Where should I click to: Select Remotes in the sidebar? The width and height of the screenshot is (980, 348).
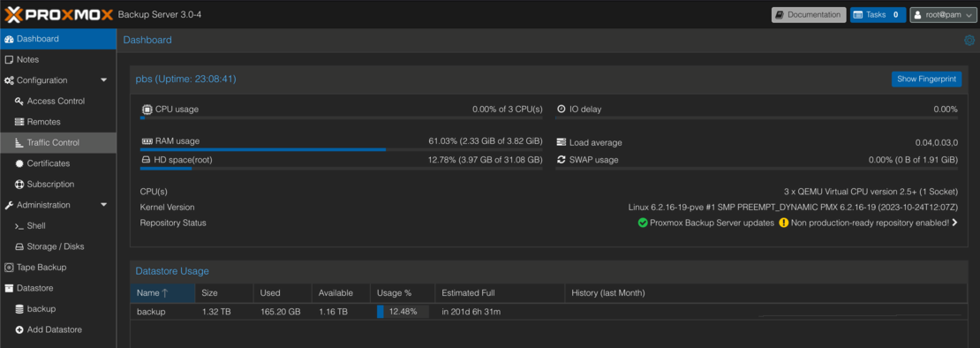coord(58,122)
